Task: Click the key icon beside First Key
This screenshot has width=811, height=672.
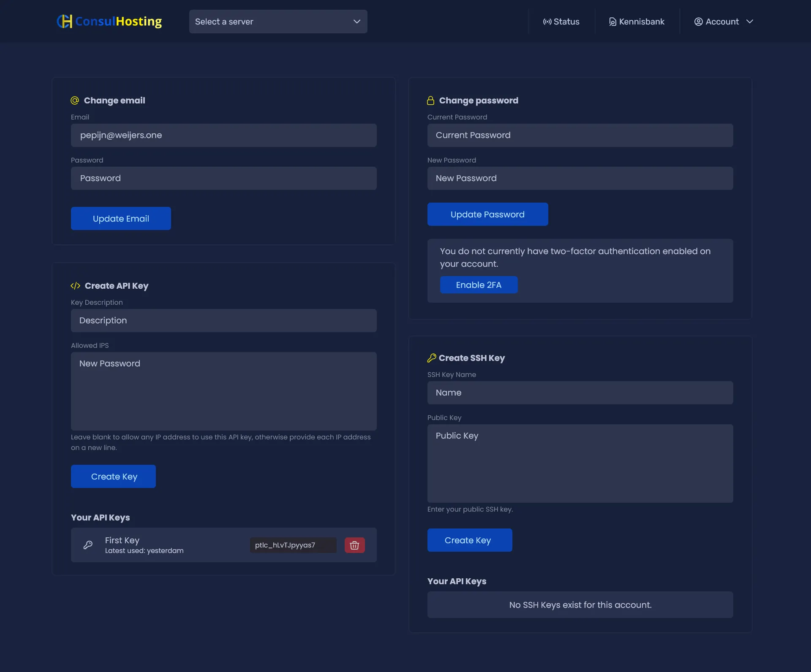Action: point(88,545)
